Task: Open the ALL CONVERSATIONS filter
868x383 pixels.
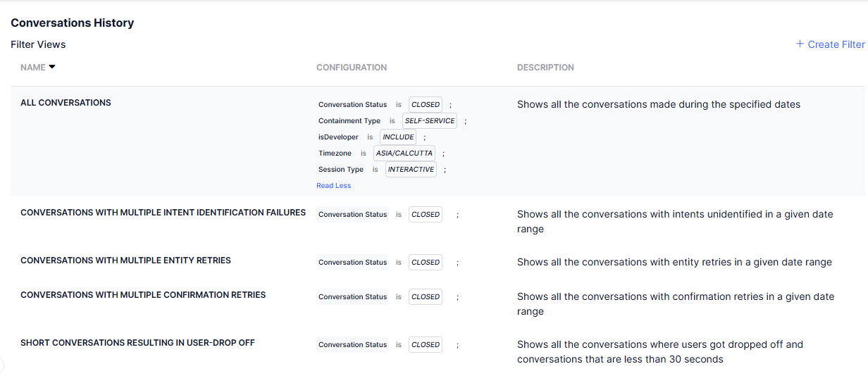Action: pyautogui.click(x=66, y=103)
